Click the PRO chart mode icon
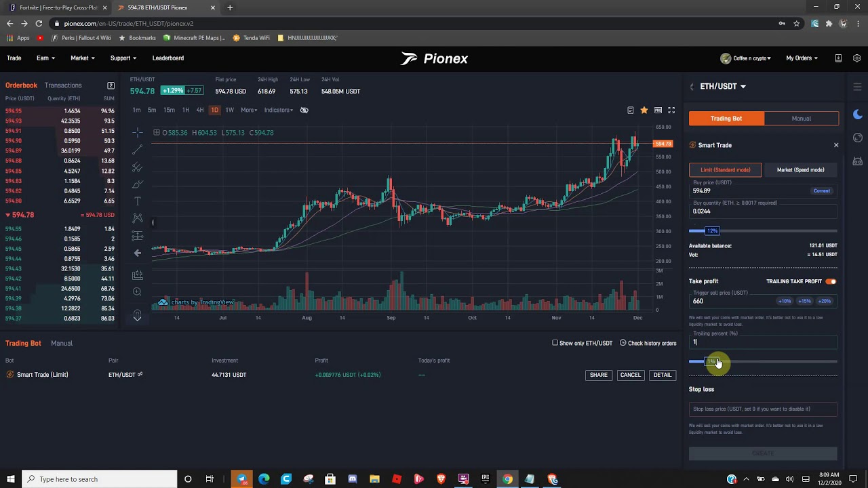This screenshot has height=488, width=868. pos(658,110)
